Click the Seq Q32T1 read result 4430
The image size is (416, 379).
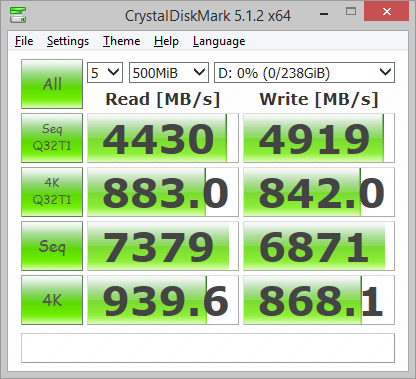click(x=163, y=138)
